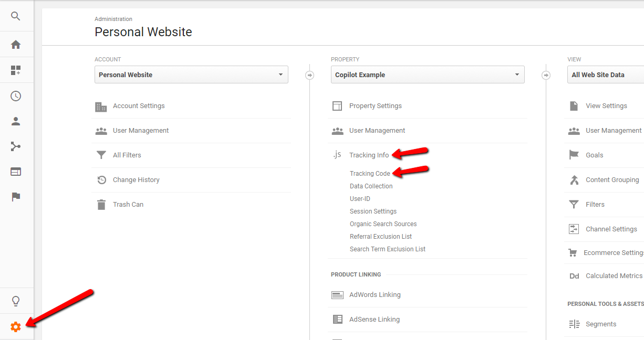Open Tracking Code under Tracking Info

(x=370, y=174)
